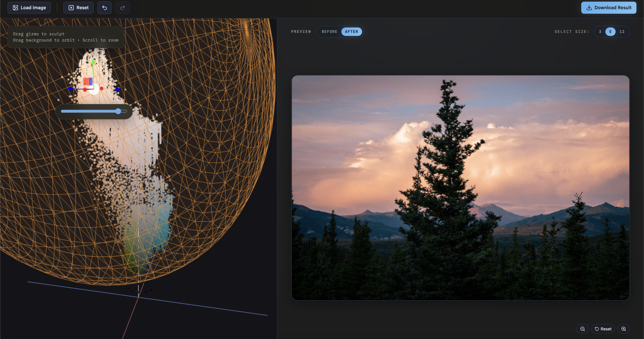Select size 3 in the size selector
The height and width of the screenshot is (339, 644).
click(600, 31)
